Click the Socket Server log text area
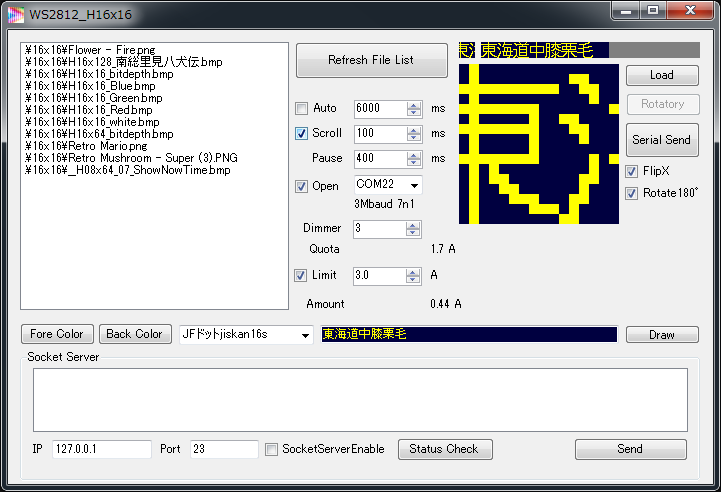 360,400
